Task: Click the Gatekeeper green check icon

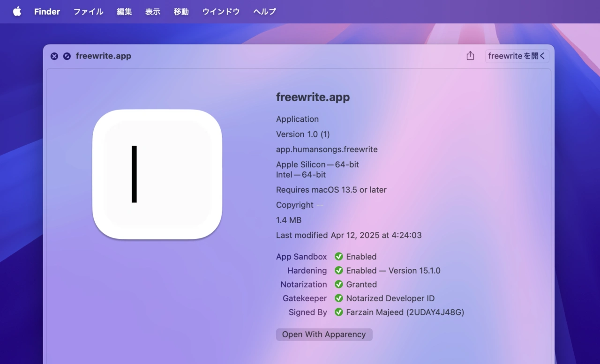Action: 339,298
